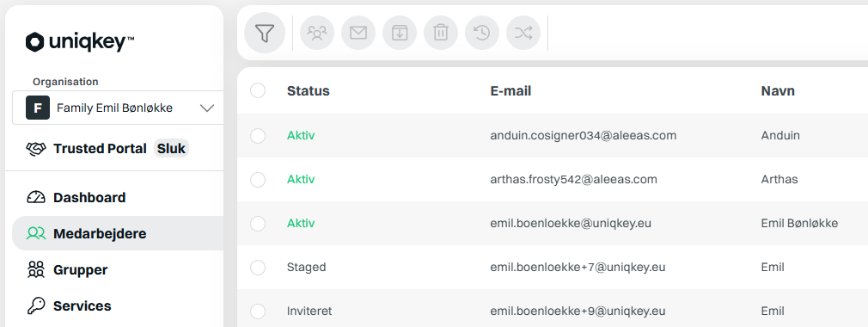Sort by the E-mail column header
Screen dimensions: 868x327
(510, 91)
